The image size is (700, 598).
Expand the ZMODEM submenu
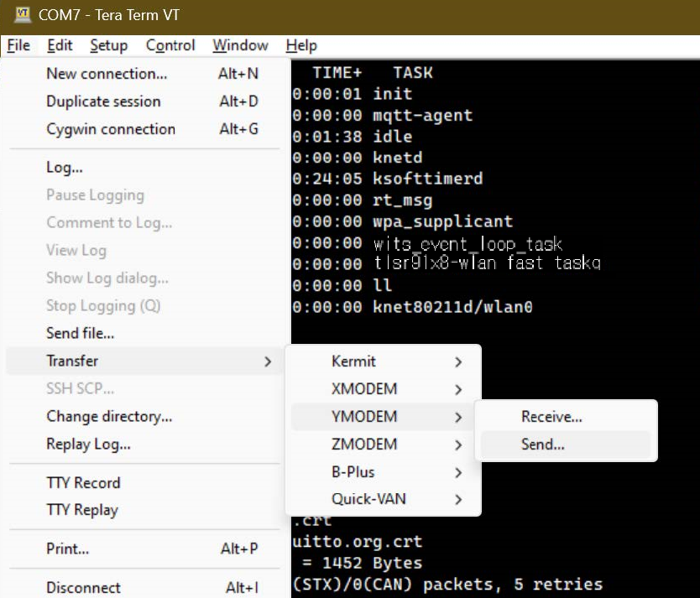click(383, 445)
